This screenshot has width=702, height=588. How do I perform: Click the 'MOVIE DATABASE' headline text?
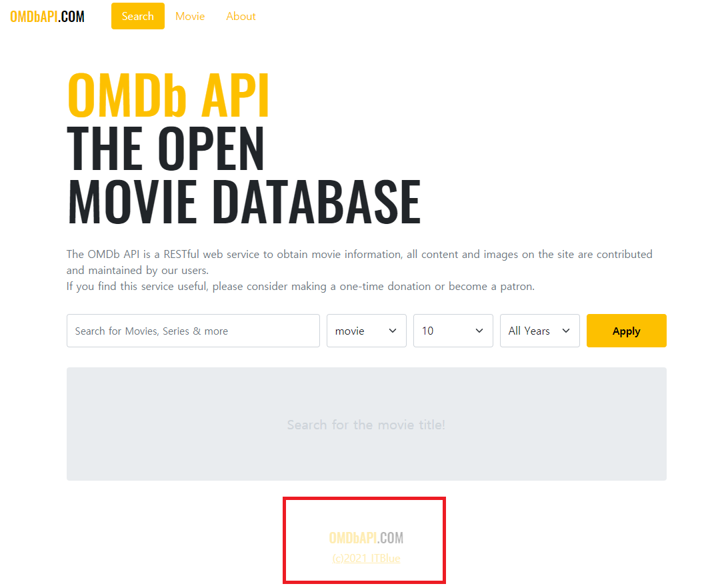[244, 201]
